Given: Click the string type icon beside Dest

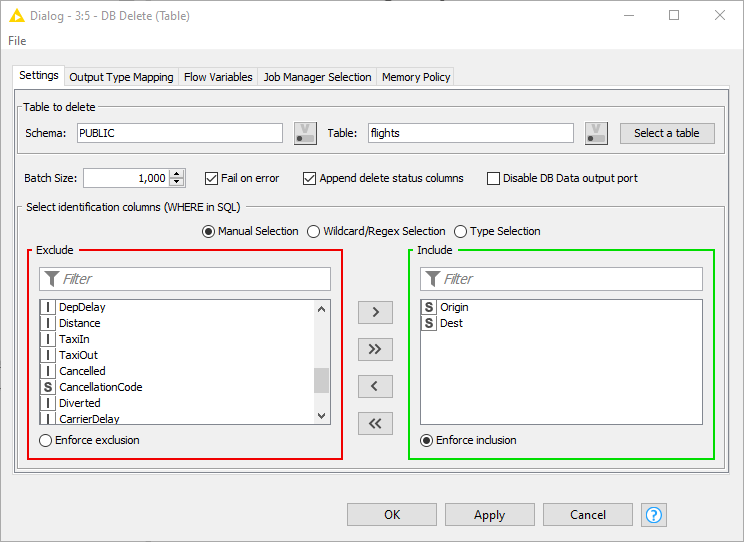Looking at the screenshot, I should click(x=428, y=323).
